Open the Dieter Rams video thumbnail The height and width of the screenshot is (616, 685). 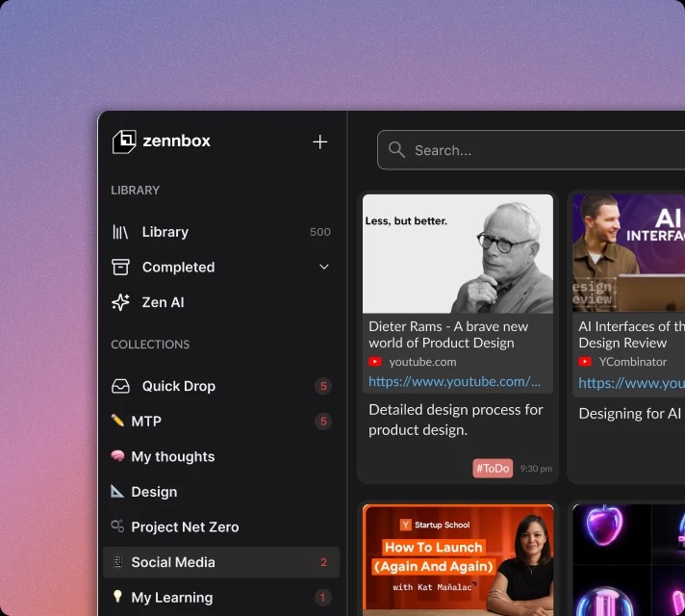click(x=458, y=253)
